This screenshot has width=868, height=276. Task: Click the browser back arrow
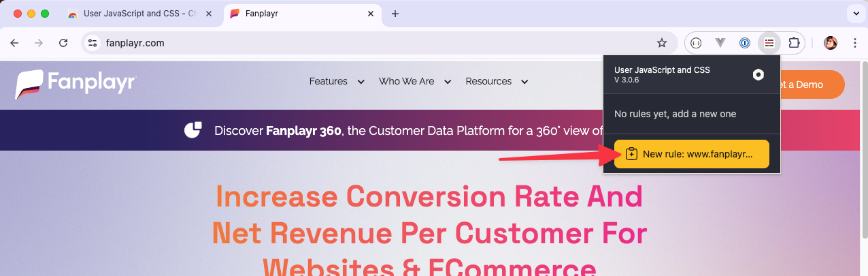click(14, 43)
